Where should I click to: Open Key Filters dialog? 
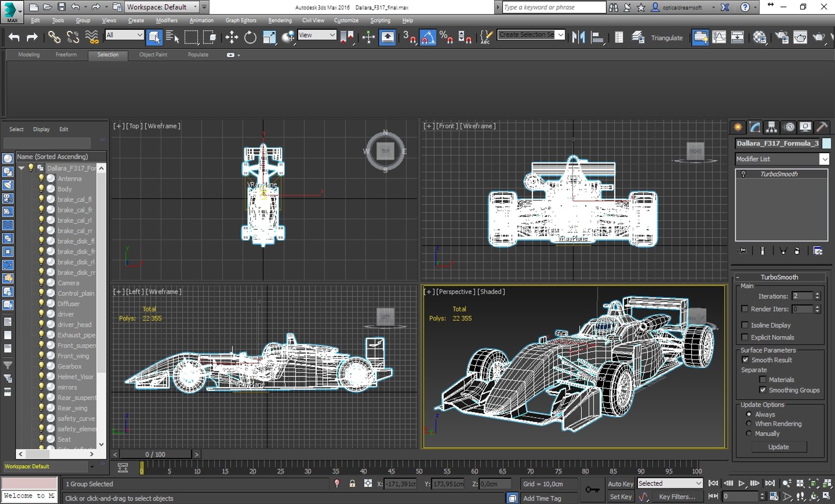pyautogui.click(x=677, y=497)
